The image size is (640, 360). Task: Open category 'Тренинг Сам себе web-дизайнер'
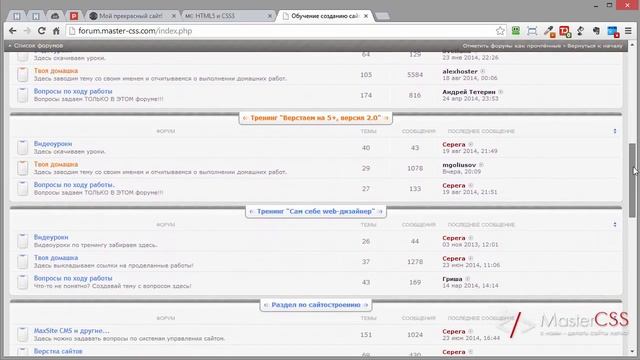pos(316,211)
